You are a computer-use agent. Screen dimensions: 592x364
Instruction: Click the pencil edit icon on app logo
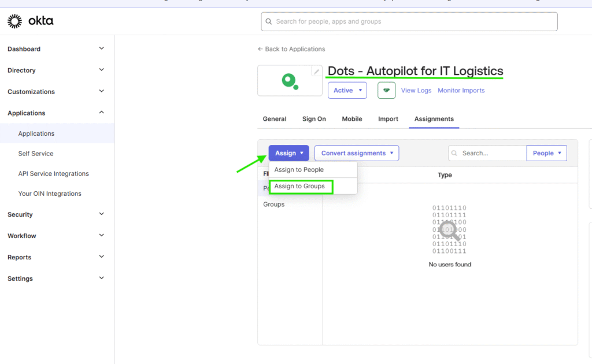pos(316,72)
